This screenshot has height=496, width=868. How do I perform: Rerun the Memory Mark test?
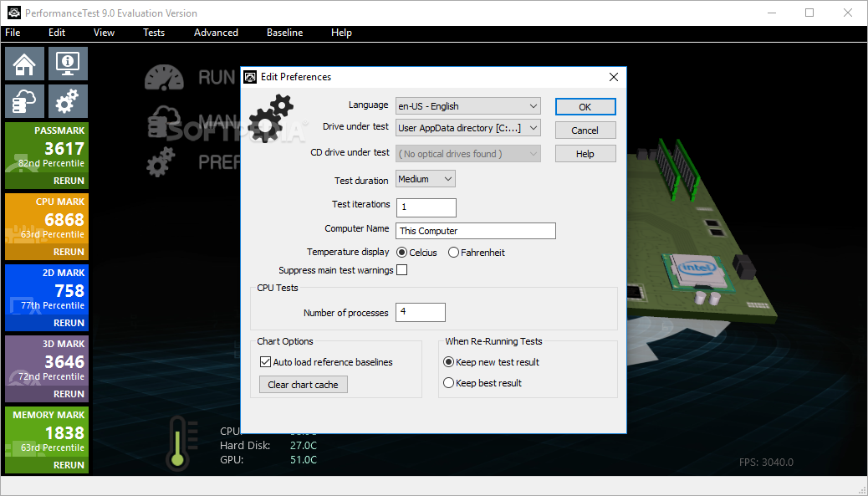[69, 465]
